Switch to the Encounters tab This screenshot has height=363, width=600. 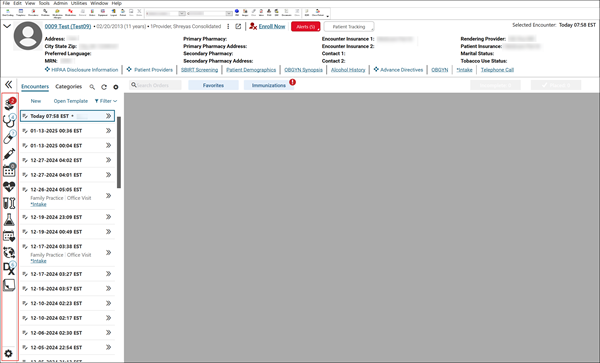pyautogui.click(x=35, y=87)
